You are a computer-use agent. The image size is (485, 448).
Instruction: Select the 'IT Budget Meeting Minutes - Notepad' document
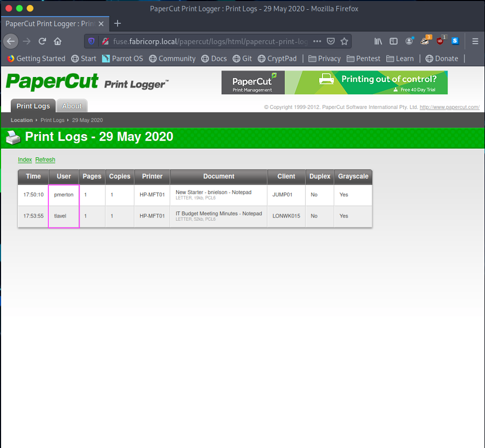tap(219, 214)
